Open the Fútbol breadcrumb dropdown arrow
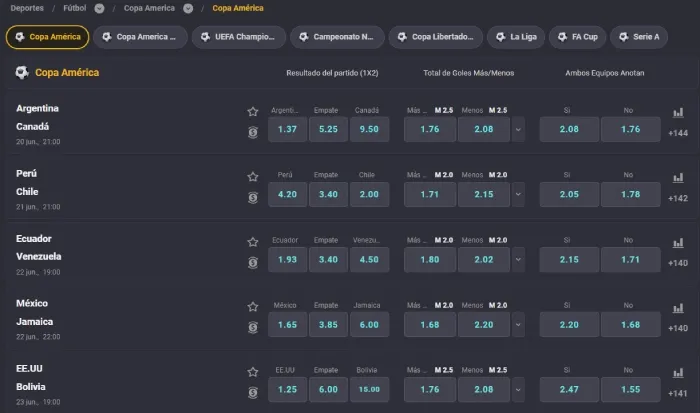The height and width of the screenshot is (413, 700). click(x=99, y=8)
